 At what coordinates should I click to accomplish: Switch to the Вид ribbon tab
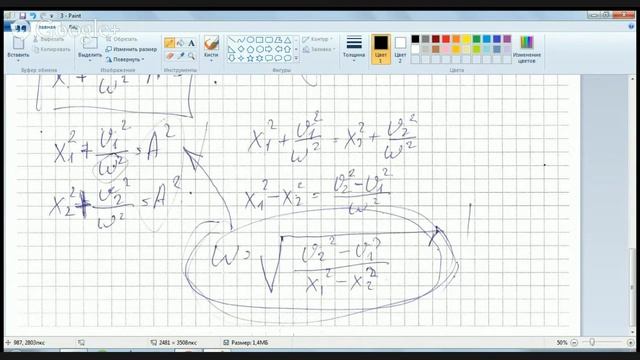(73, 27)
